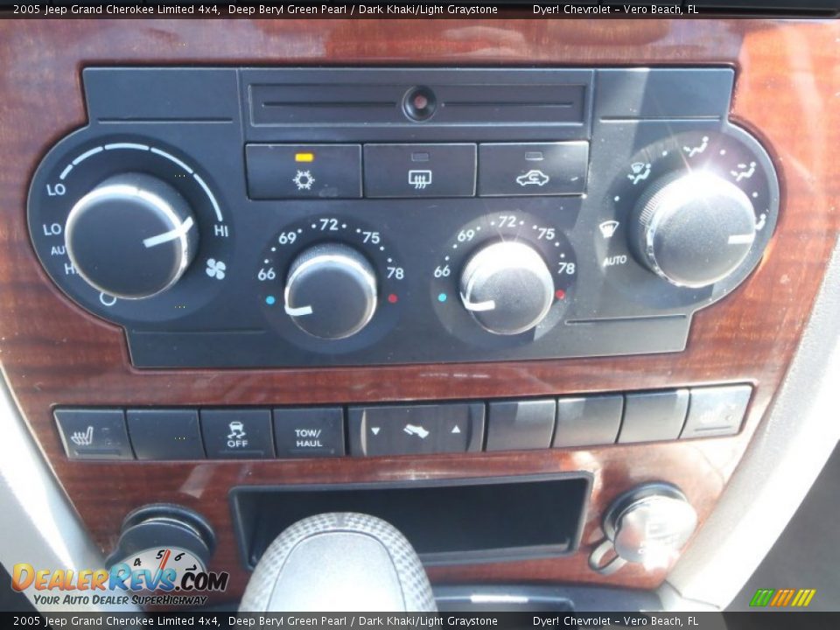
Task: Click the fan icon beside the HI label
Action: click(215, 269)
